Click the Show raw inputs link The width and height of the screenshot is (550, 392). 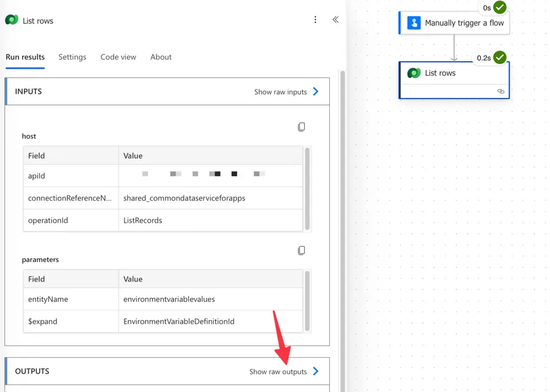pyautogui.click(x=280, y=92)
